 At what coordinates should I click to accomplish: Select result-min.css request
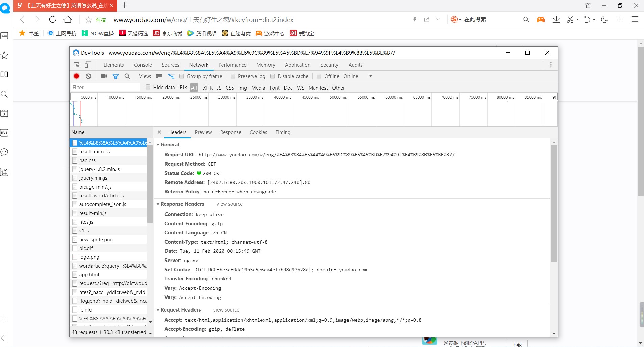click(x=108, y=152)
